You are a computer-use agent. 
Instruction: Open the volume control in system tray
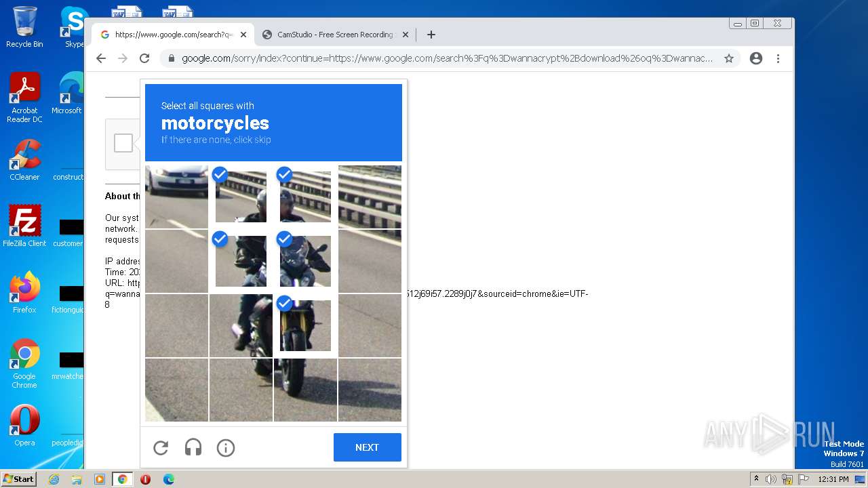coord(771,479)
